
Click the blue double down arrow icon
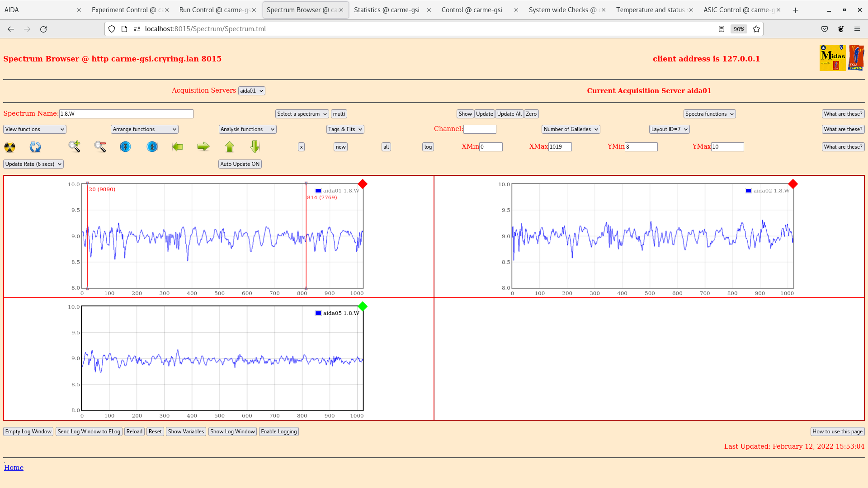coord(125,147)
